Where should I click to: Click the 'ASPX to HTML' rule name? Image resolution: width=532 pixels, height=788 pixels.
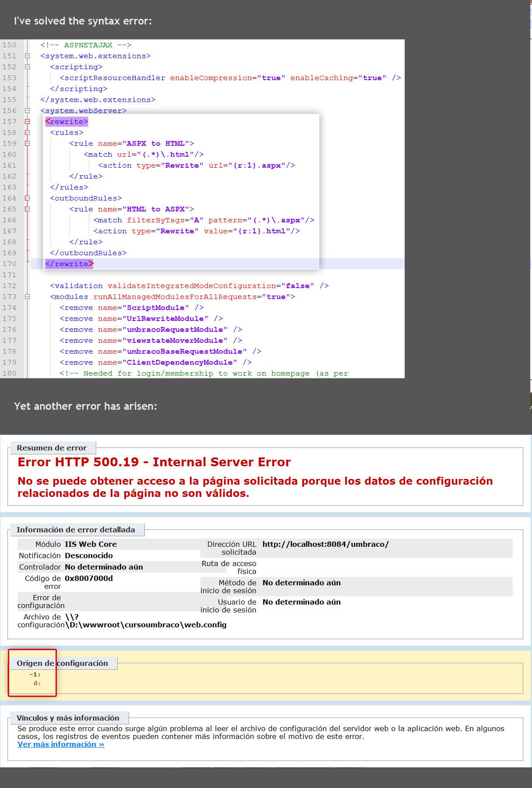[x=155, y=144]
